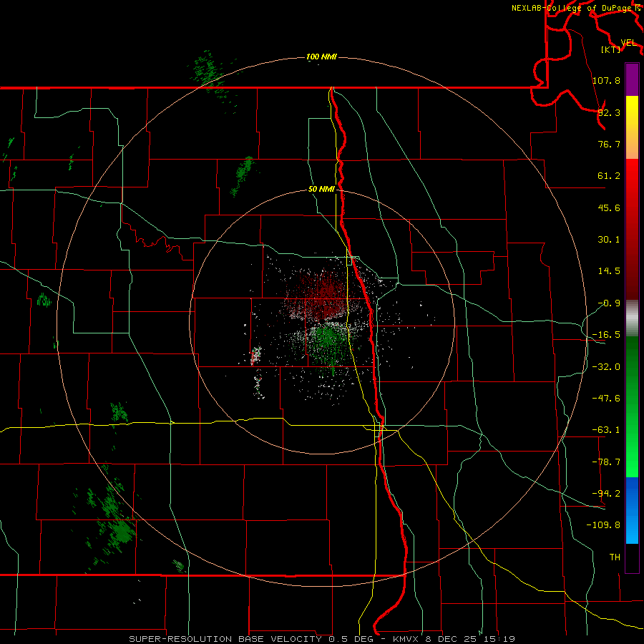Pick the purple segment of velocity color bar
644x644 pixels.
click(x=632, y=79)
